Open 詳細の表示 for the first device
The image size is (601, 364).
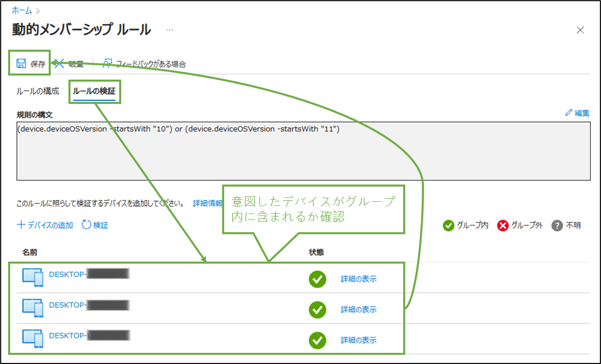[359, 279]
